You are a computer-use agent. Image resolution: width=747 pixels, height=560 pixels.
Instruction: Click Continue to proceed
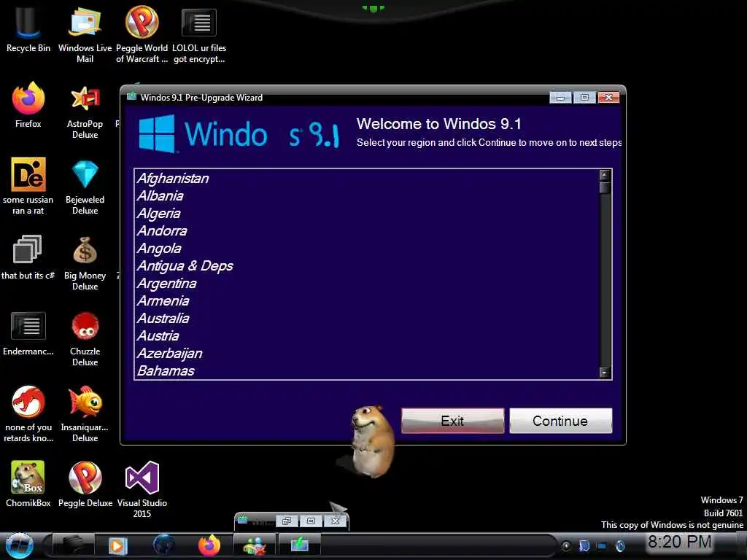(x=560, y=421)
